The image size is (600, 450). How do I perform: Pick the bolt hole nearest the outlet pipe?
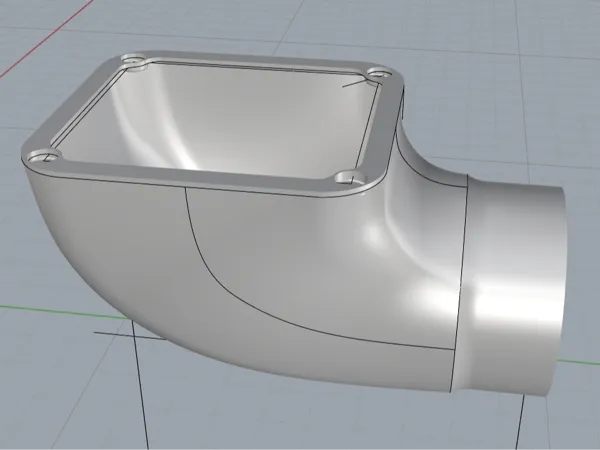click(351, 178)
